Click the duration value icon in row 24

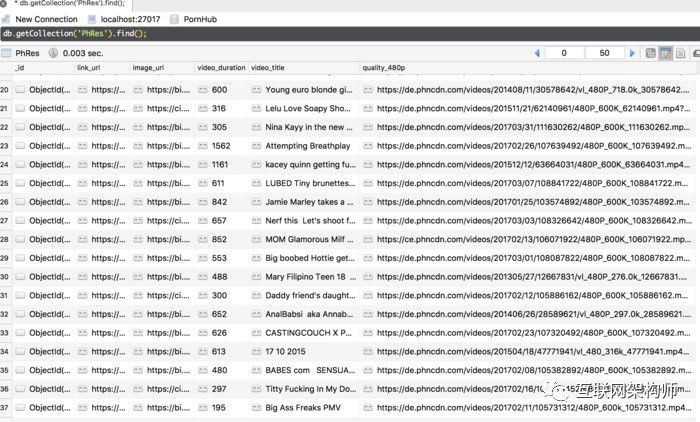(x=203, y=165)
